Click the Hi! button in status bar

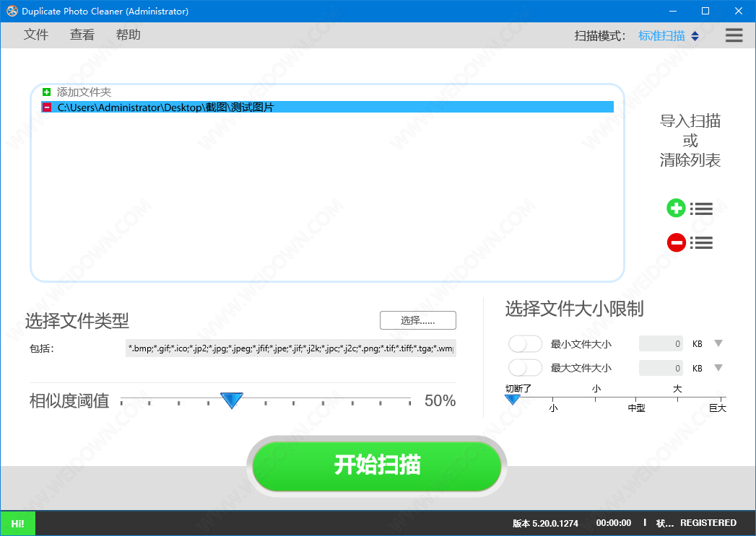18,524
